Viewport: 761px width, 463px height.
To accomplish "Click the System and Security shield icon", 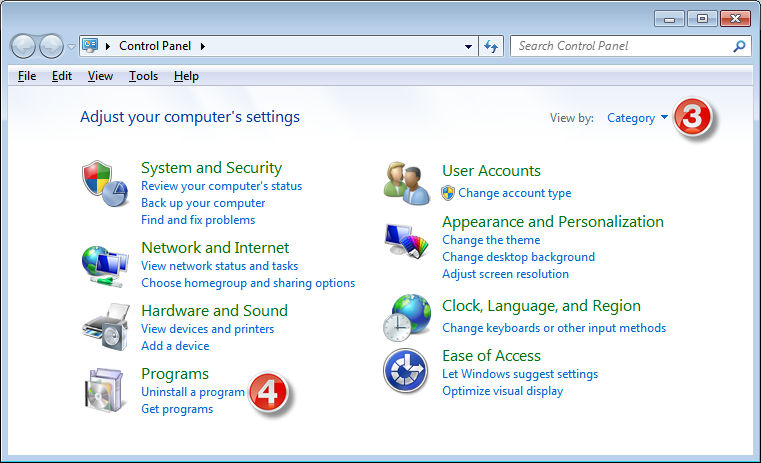I will click(105, 184).
